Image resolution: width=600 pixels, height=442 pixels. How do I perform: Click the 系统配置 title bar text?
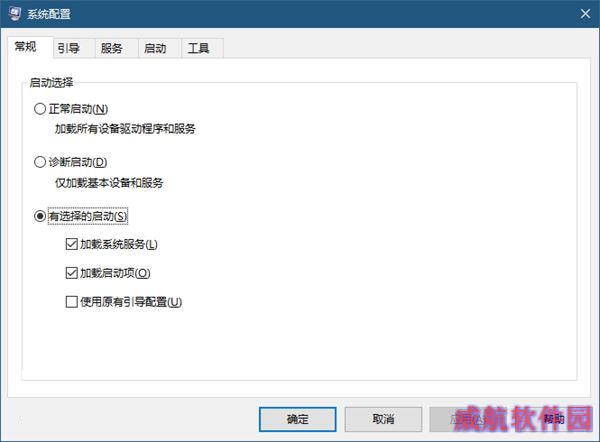pos(49,14)
